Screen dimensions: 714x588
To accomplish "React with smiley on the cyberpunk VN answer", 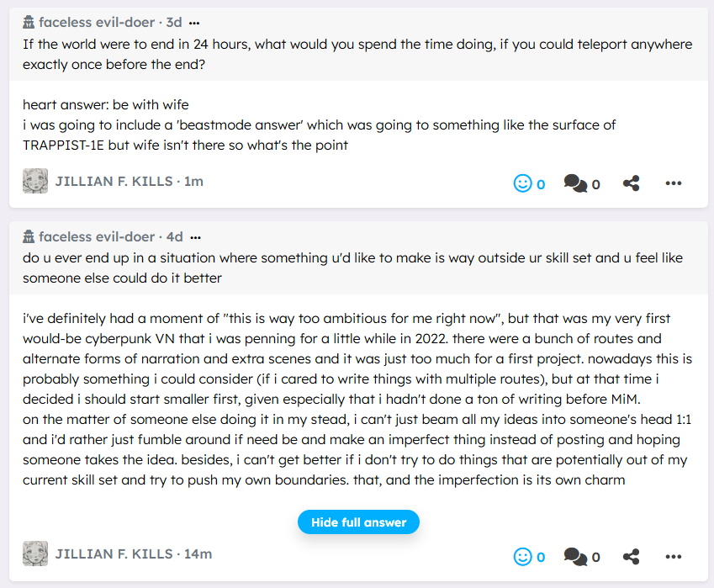I will pyautogui.click(x=522, y=556).
